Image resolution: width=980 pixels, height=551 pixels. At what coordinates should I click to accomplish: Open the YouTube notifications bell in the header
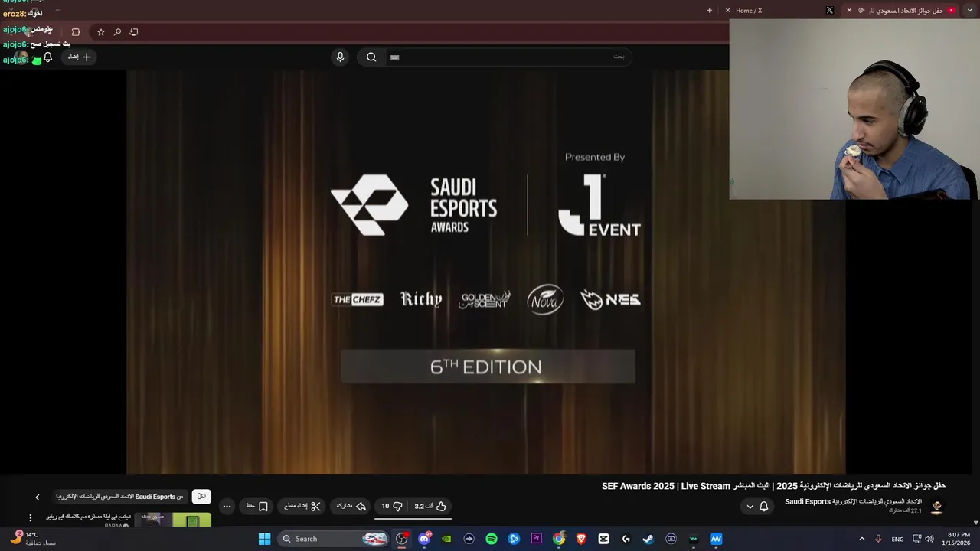pos(47,57)
